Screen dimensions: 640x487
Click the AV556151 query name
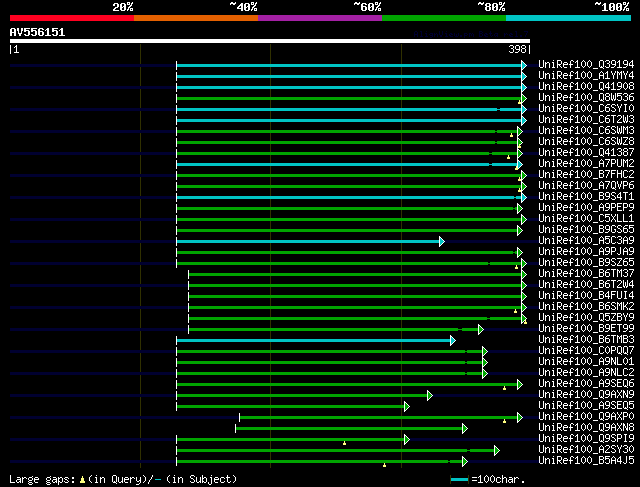click(37, 32)
